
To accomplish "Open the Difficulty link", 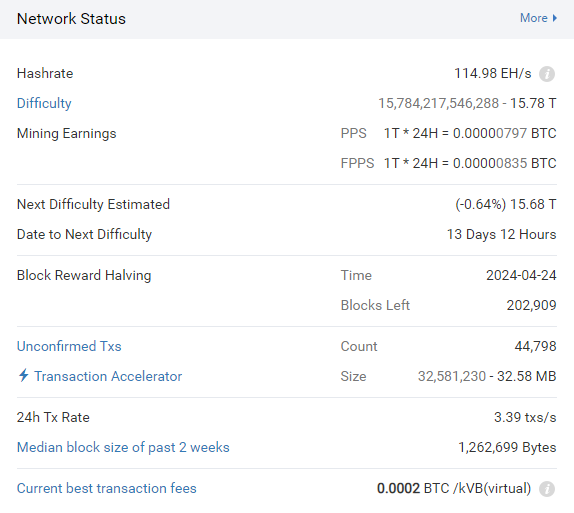I will (x=44, y=104).
